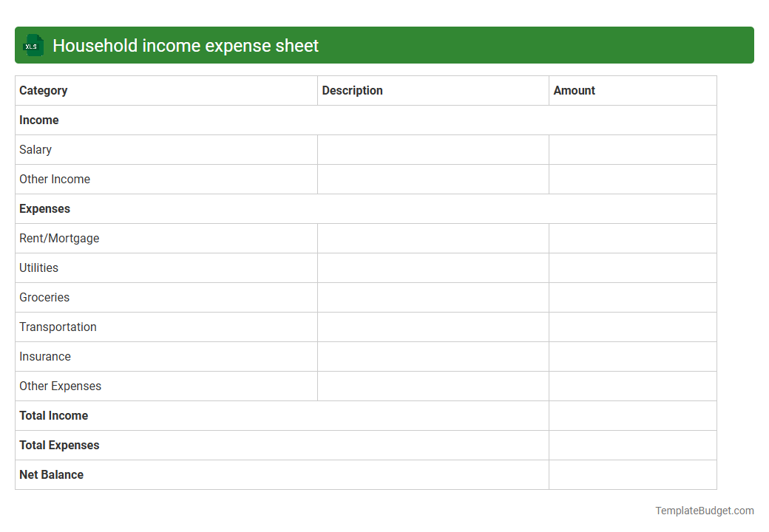Click the Other Expenses row label
Viewport: 769px width, 532px height.
[61, 386]
